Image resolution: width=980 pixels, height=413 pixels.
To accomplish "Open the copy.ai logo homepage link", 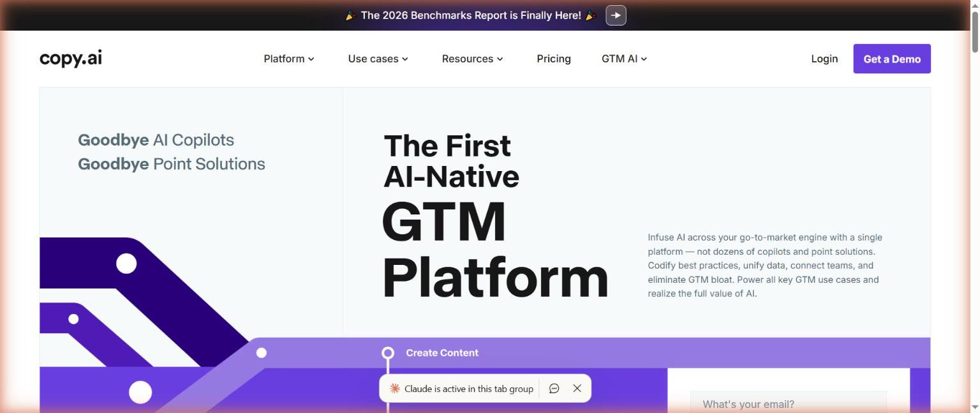I will point(71,58).
